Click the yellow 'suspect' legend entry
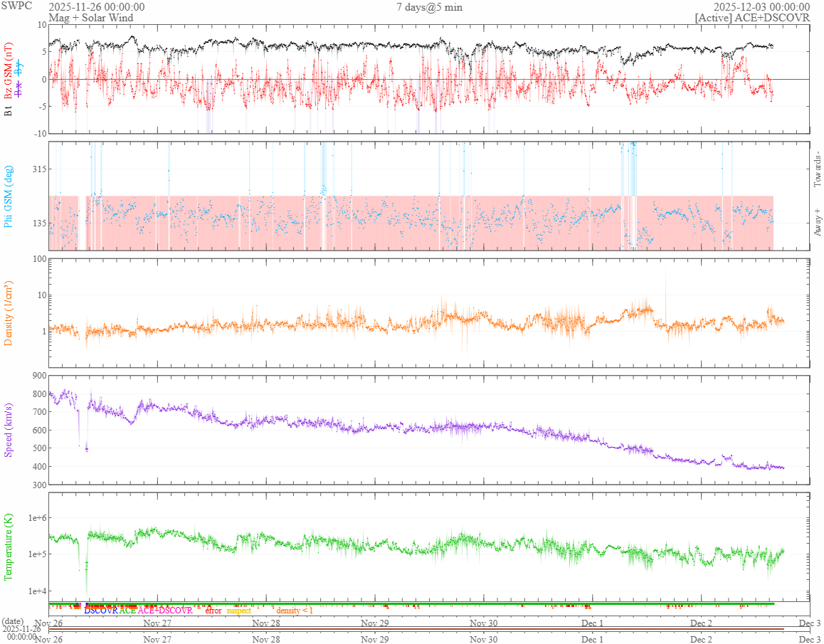Screen dimensions: 824x644 [x=239, y=611]
